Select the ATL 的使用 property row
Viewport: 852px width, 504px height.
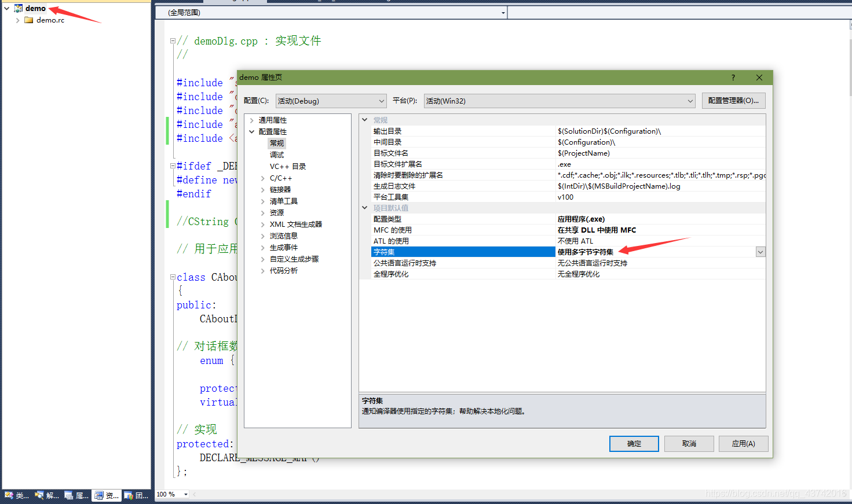(x=568, y=241)
